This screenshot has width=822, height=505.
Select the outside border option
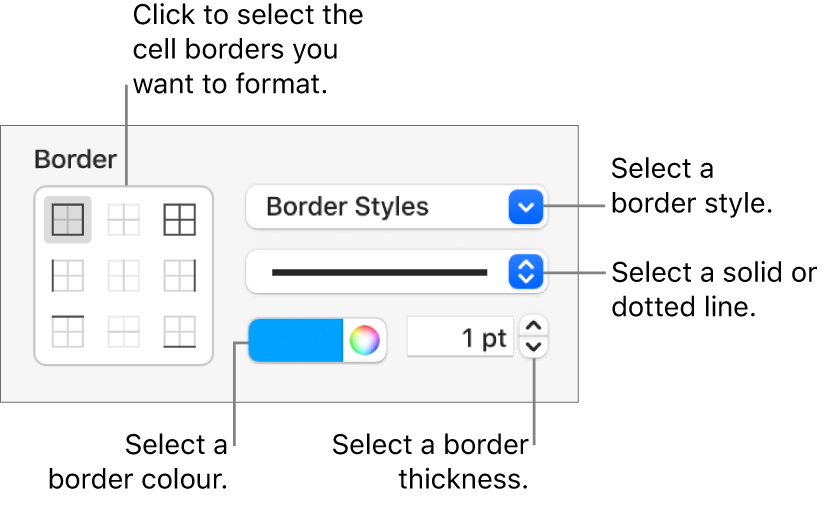click(68, 220)
